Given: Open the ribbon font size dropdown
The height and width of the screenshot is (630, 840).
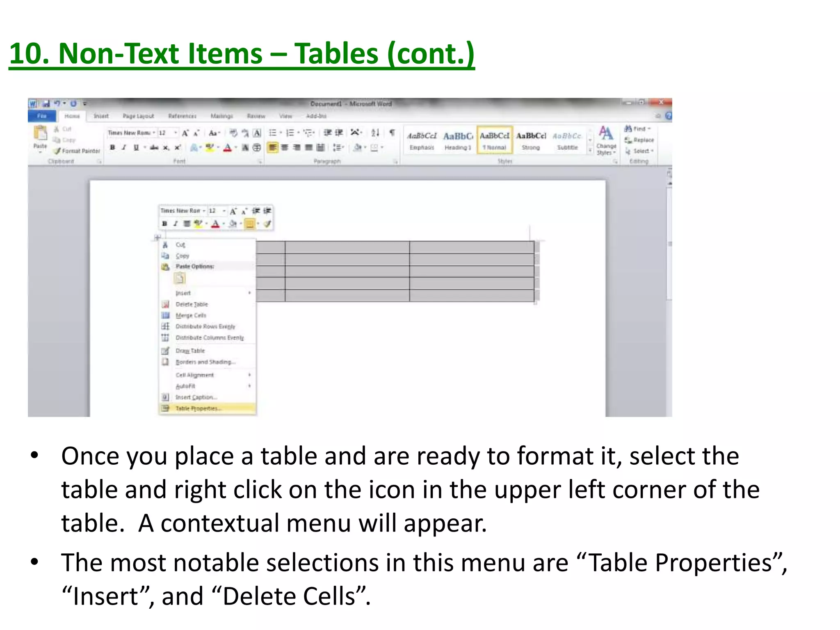Looking at the screenshot, I should click(x=176, y=133).
